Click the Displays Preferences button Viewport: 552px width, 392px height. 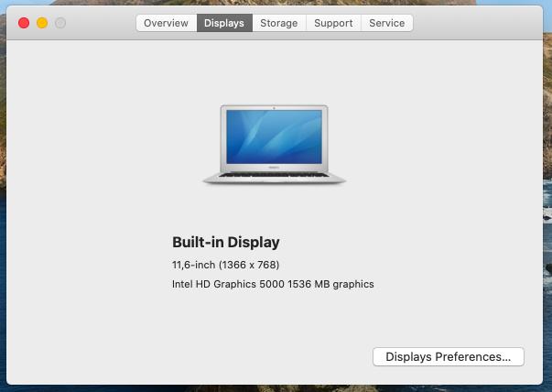tap(449, 356)
